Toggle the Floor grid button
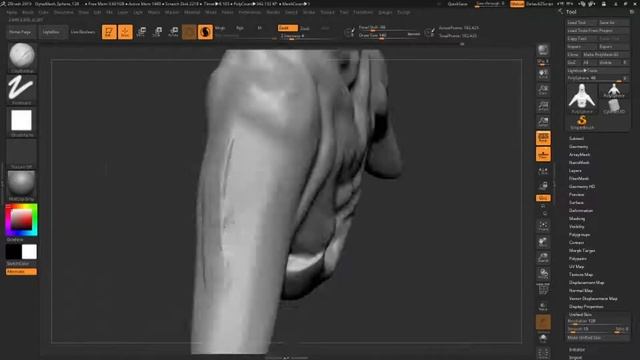The image size is (640, 360). coord(543,154)
